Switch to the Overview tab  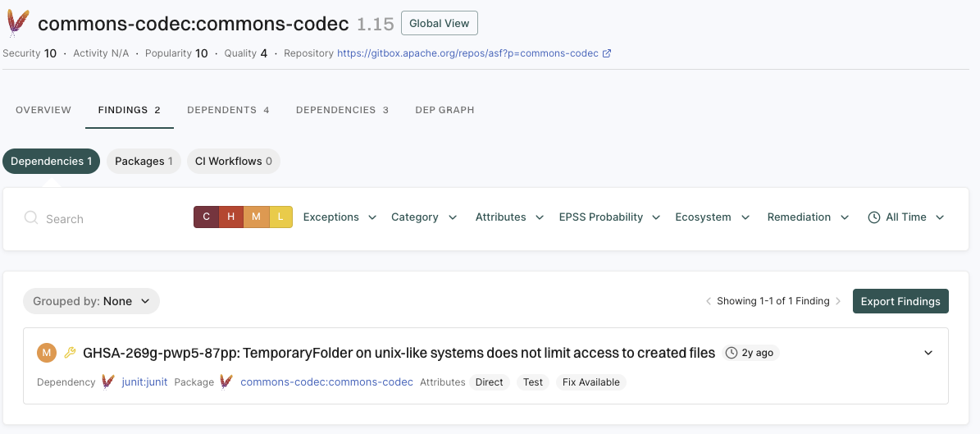click(43, 110)
